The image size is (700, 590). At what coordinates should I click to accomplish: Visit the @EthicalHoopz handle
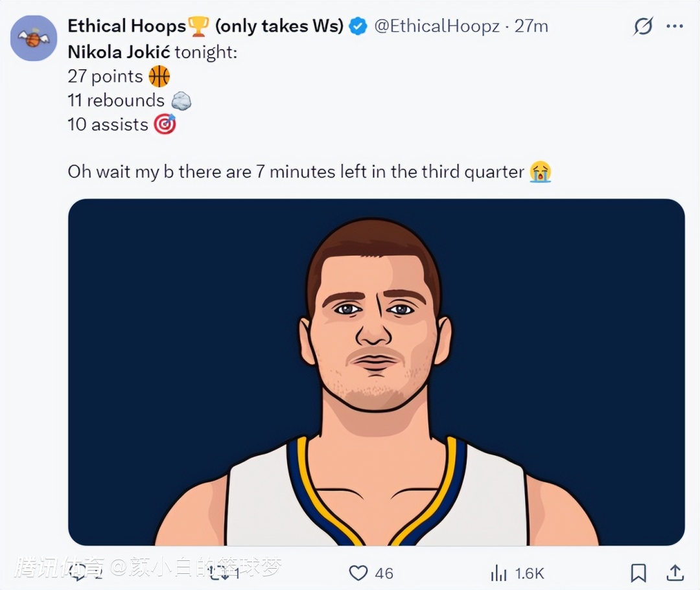tap(437, 27)
